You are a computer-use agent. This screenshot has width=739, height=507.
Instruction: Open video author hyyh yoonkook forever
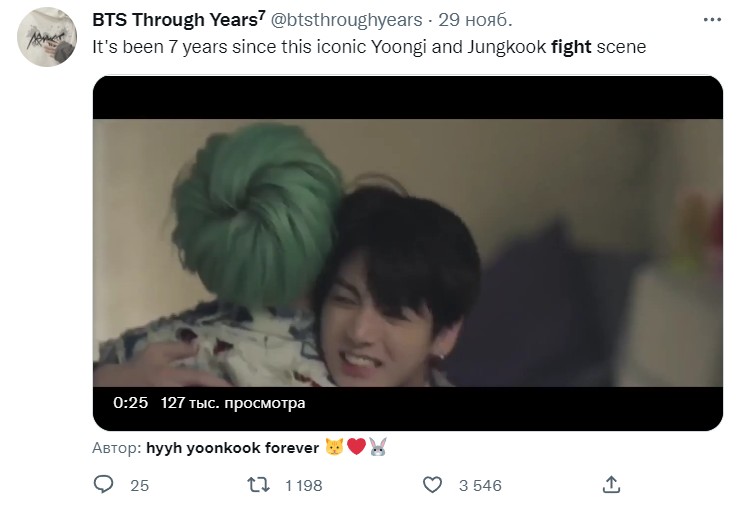[232, 448]
